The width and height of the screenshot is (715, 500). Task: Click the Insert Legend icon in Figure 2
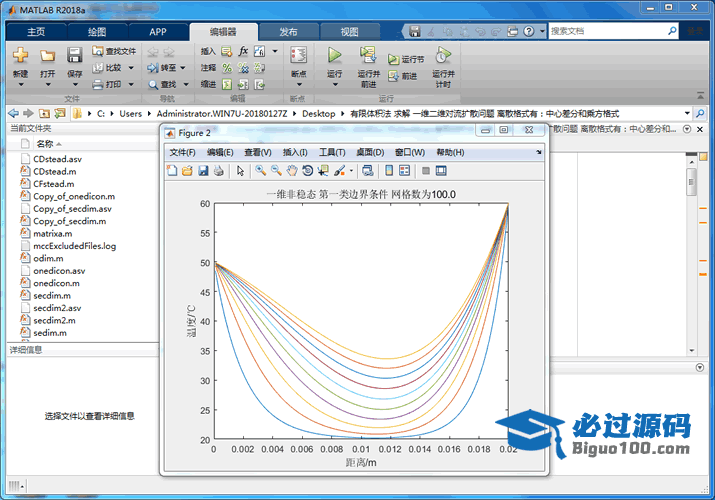pyautogui.click(x=404, y=171)
